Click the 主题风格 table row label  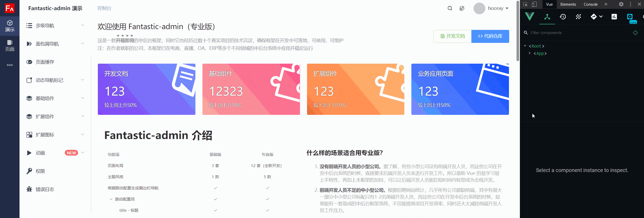point(116,177)
